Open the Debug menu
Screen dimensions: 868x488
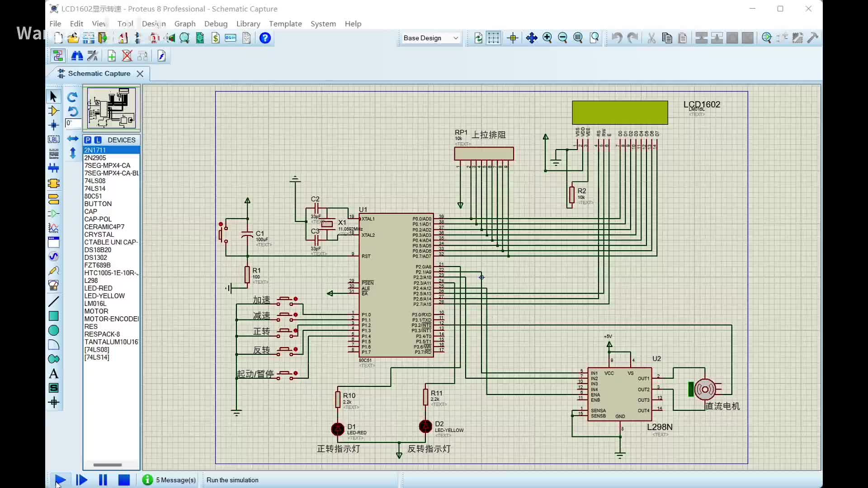[216, 23]
